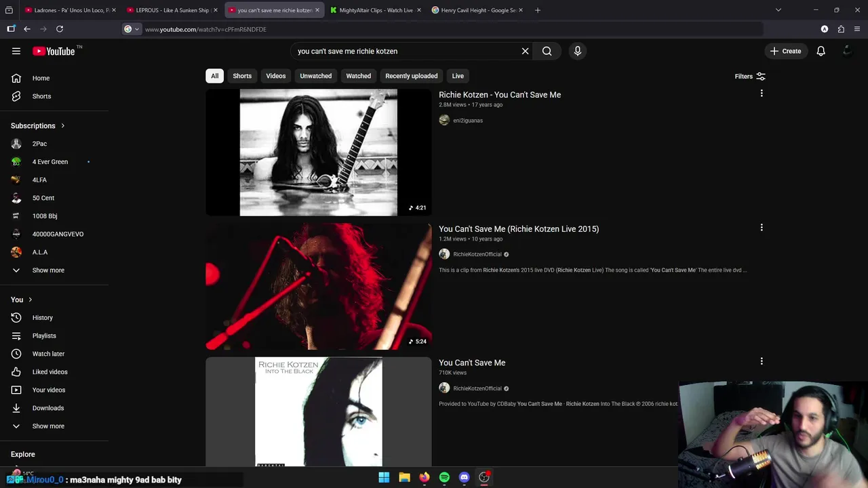Play the black-and-white Richie Kotzen thumbnail
The image size is (868, 488).
(x=319, y=152)
